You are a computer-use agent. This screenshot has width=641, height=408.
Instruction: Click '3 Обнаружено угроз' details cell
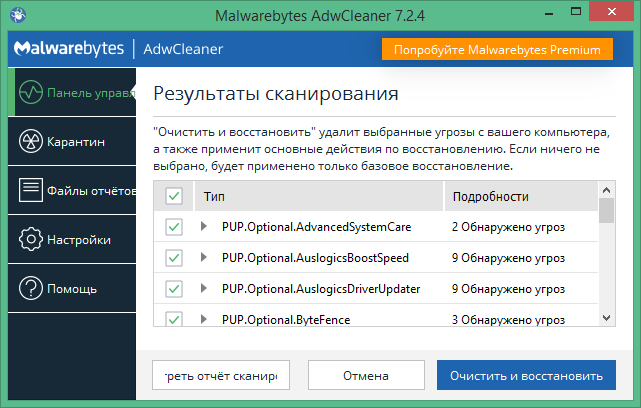point(508,320)
